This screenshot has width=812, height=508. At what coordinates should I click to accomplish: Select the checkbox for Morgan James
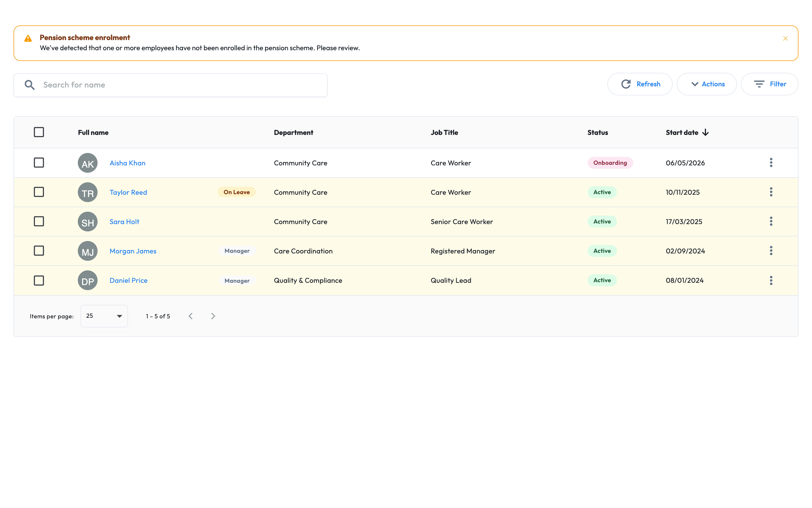(39, 251)
